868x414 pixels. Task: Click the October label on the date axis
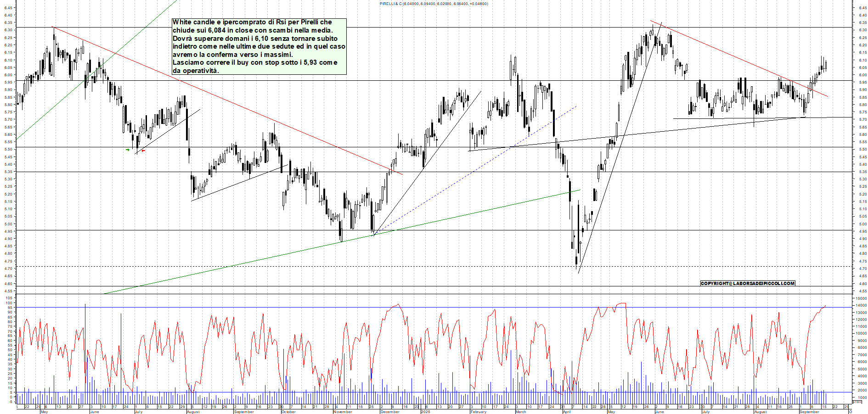288,412
